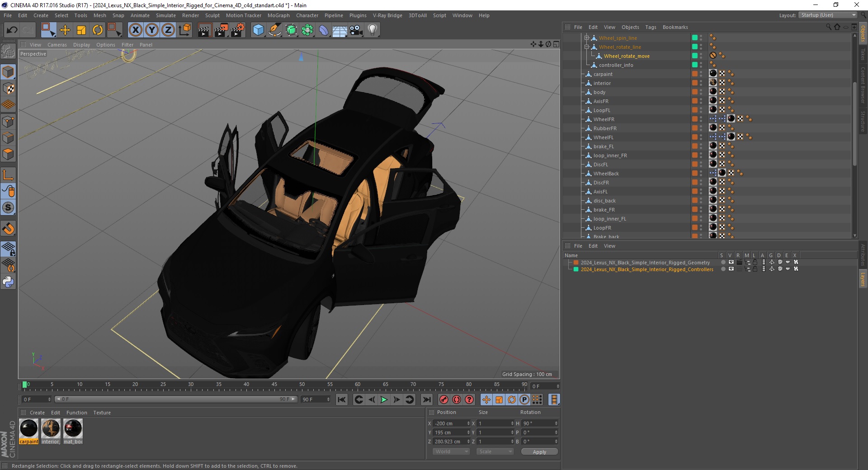Switch to Polygons mode
This screenshot has height=470, width=868.
tap(8, 154)
